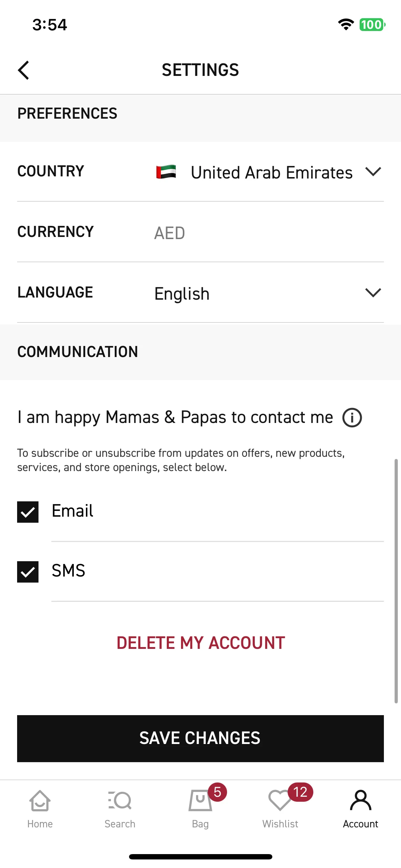The width and height of the screenshot is (401, 868).
Task: Select the English language field
Action: 268,294
